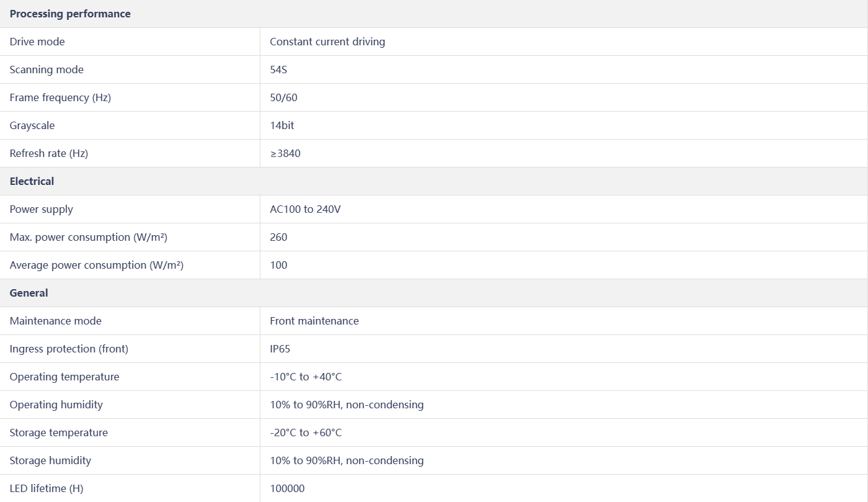Select the Drive mode row label
Viewport: 868px width, 502px height.
coord(37,42)
